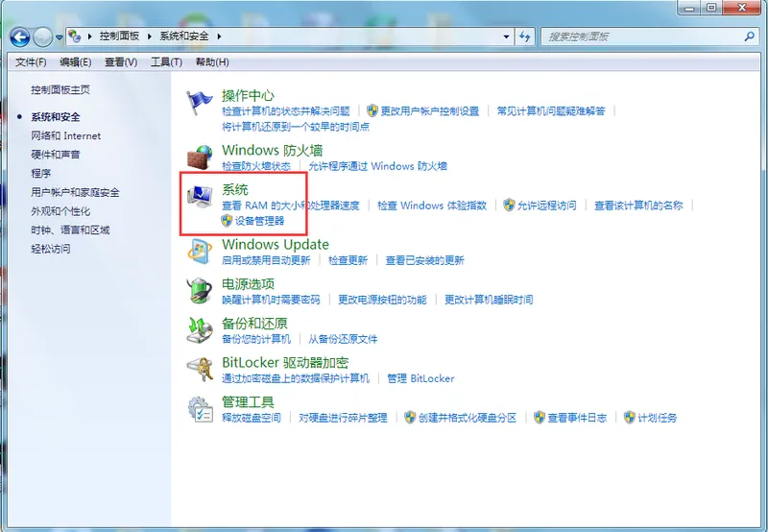The height and width of the screenshot is (532, 768).
Task: Click the 管理工具 gear checklist icon
Action: (x=200, y=409)
